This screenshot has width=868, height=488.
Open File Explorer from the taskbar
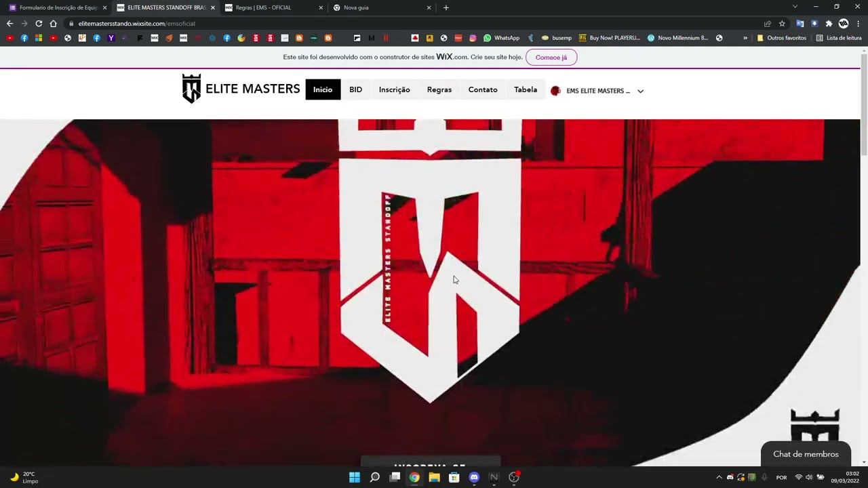click(434, 477)
